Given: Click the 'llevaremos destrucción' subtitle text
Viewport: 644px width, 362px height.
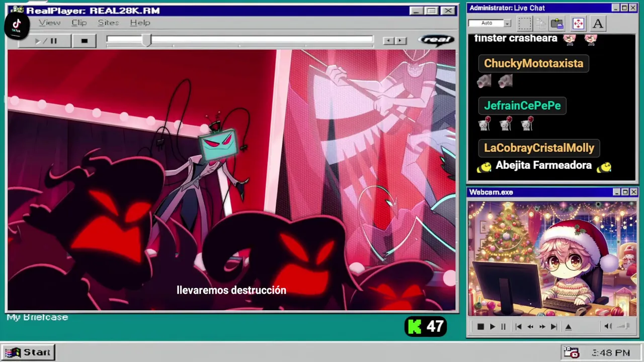Looking at the screenshot, I should point(231,290).
